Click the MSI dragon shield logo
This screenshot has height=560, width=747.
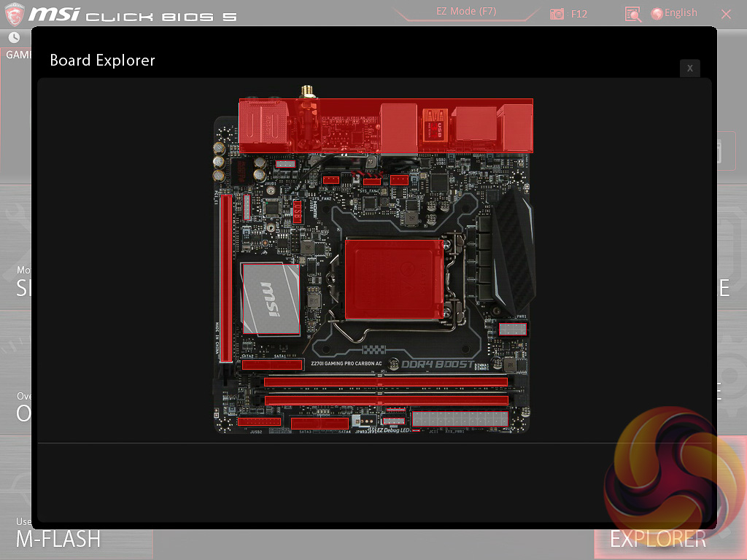click(15, 15)
